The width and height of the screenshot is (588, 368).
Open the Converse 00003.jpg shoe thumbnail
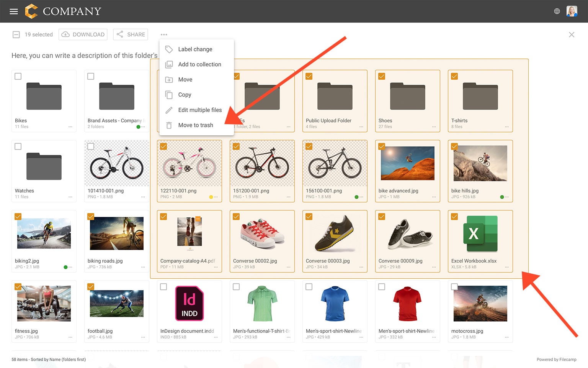tap(335, 233)
